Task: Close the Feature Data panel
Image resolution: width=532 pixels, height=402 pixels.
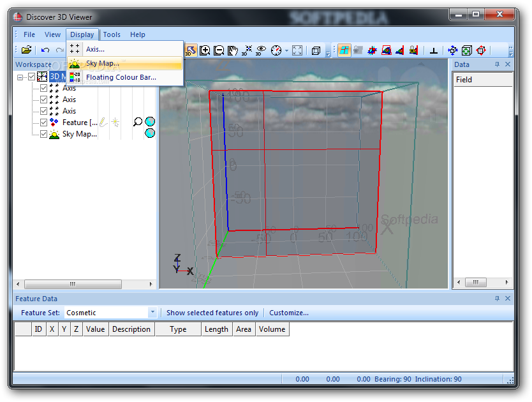Action: point(508,299)
